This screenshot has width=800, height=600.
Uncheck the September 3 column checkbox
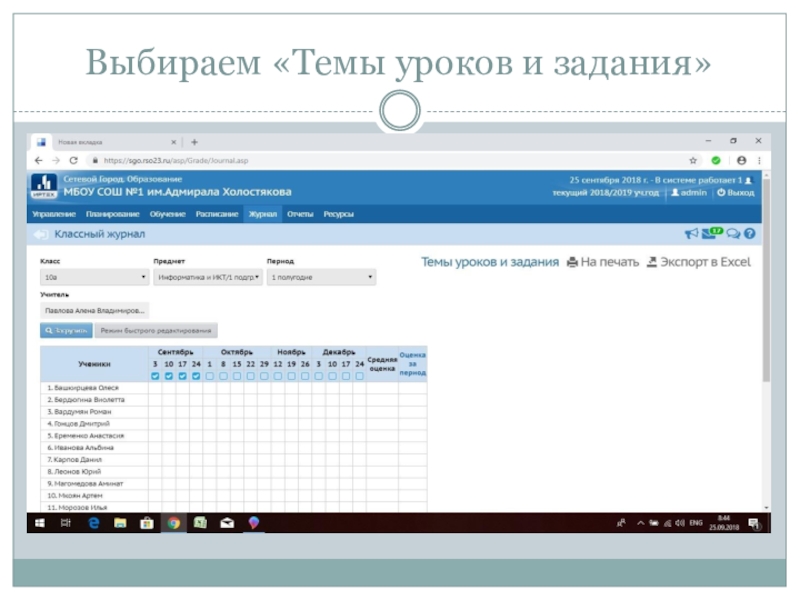click(154, 377)
